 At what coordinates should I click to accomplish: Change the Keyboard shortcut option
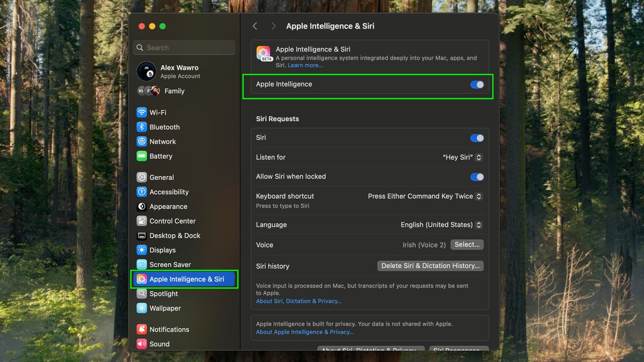coord(425,196)
